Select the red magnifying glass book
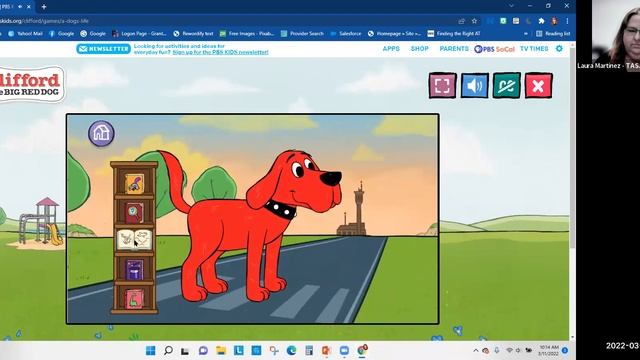The width and height of the screenshot is (640, 360). click(x=134, y=213)
